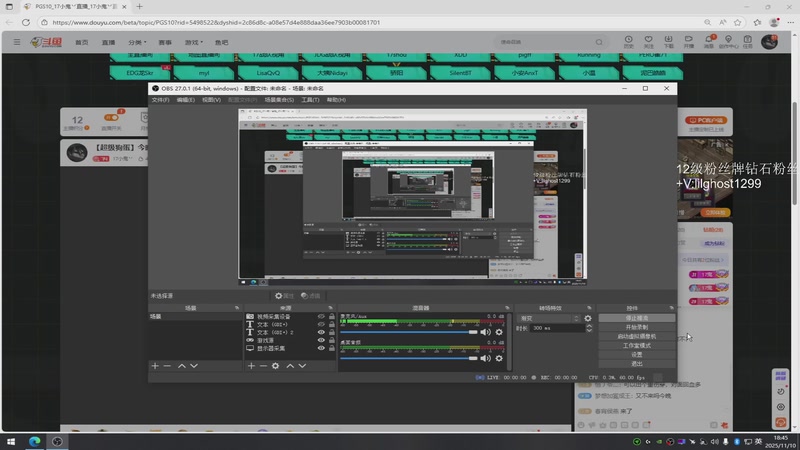Click the Douyu logo
Screen dimensions: 800x450
coord(46,42)
